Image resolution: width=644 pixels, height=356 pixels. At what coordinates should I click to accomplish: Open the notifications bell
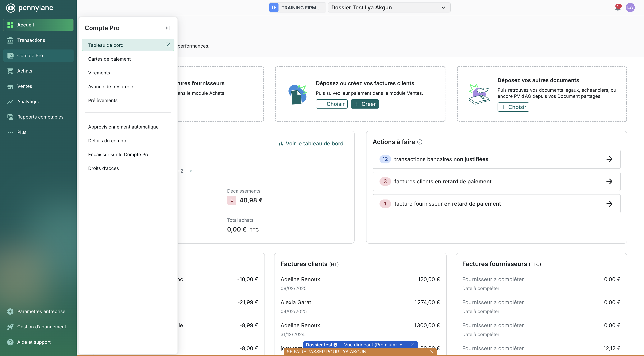pyautogui.click(x=618, y=7)
